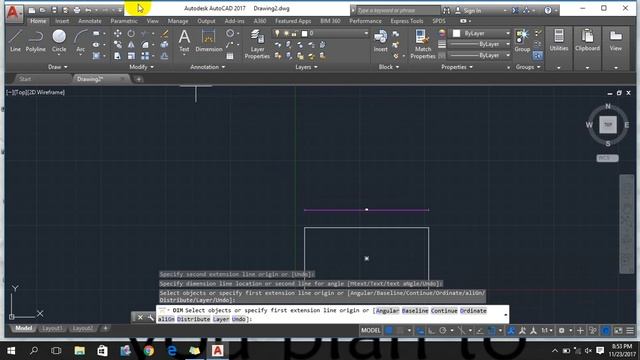The image size is (640, 360).
Task: Toggle clean screen in status bar
Action: coord(618,331)
